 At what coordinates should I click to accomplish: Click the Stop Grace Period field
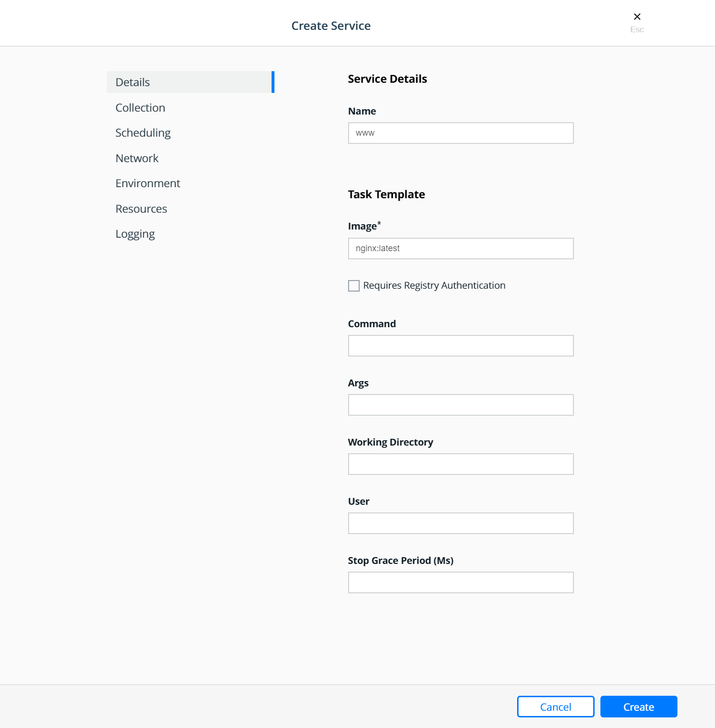pyautogui.click(x=461, y=582)
